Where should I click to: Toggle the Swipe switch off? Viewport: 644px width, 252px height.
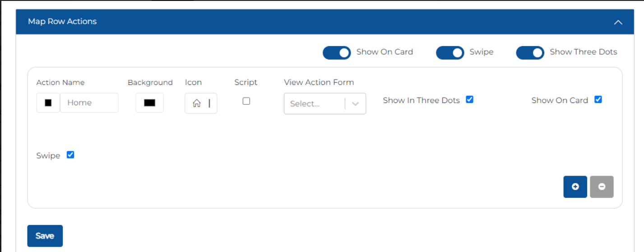pyautogui.click(x=450, y=53)
